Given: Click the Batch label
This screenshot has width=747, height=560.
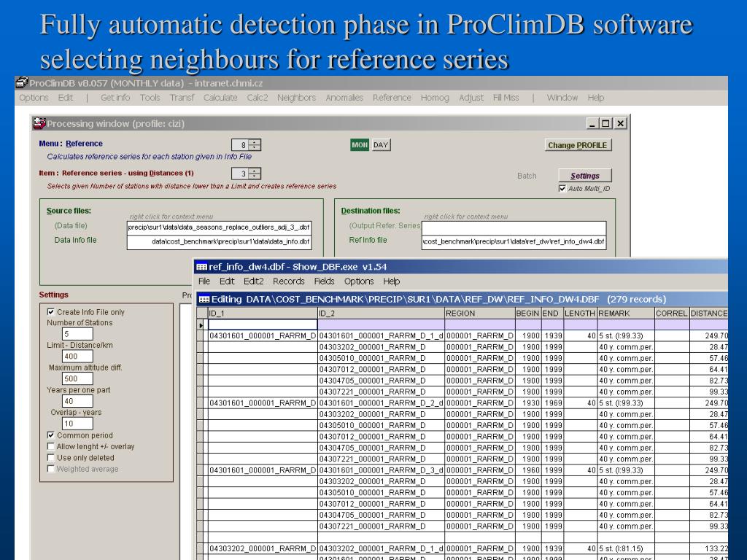Looking at the screenshot, I should point(527,176).
